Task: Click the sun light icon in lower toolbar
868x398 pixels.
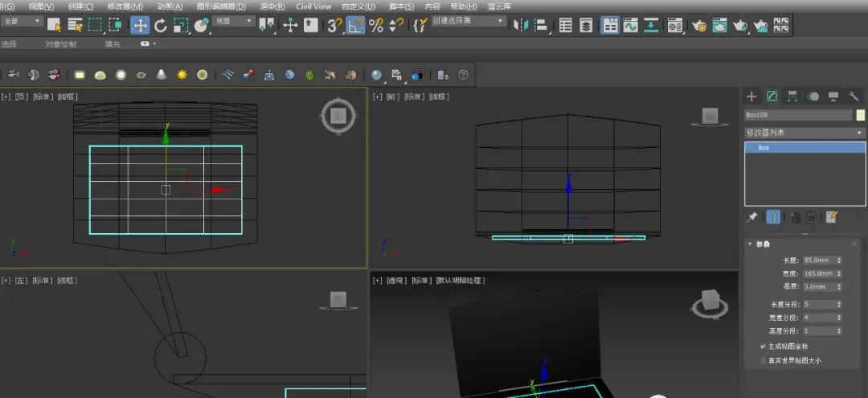Action: [182, 75]
